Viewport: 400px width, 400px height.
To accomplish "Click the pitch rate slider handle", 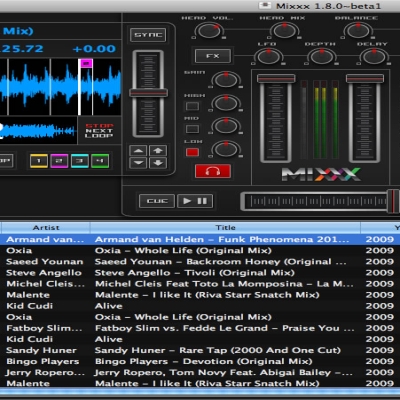I will click(148, 93).
